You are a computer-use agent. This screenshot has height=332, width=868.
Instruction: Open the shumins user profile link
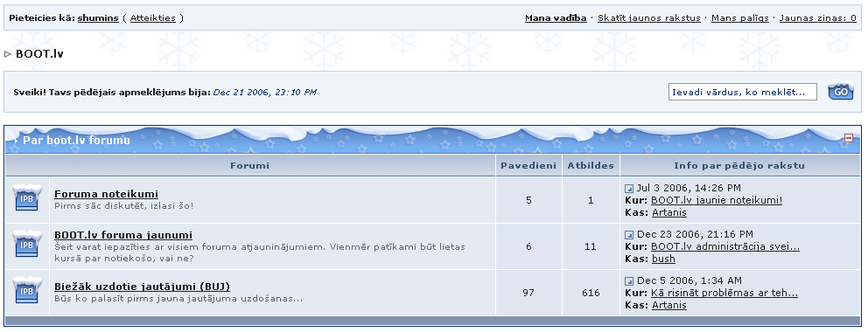pos(98,18)
